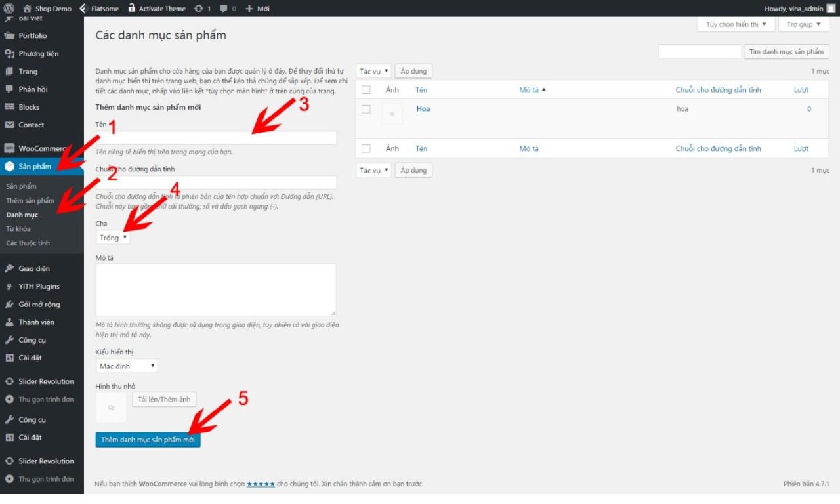Open Phương tiện media icon in sidebar
840x504 pixels.
[x=9, y=54]
